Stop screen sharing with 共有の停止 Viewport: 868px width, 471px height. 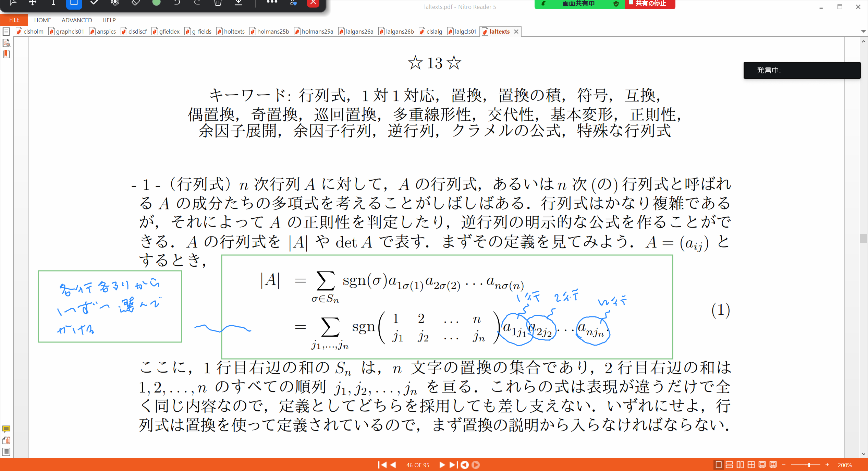650,3
